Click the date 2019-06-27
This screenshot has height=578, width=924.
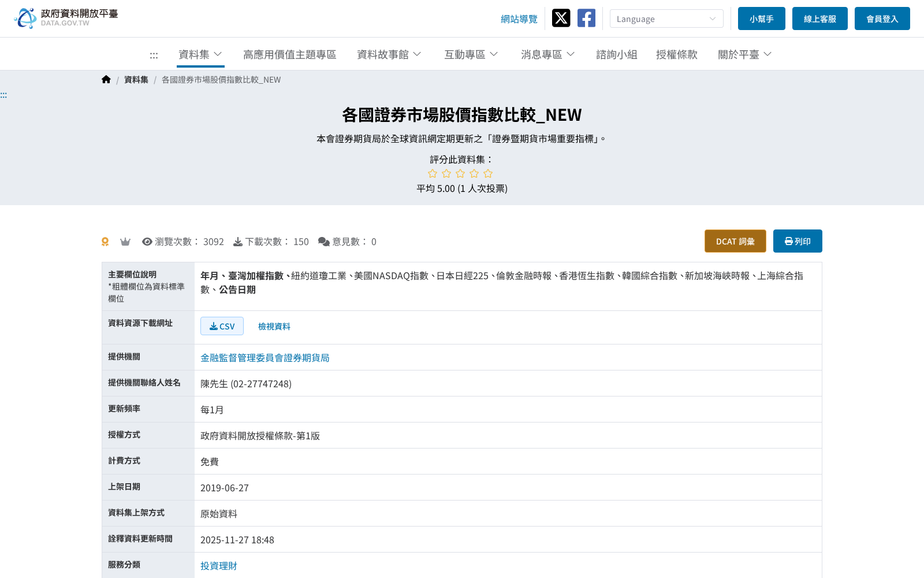pyautogui.click(x=225, y=488)
